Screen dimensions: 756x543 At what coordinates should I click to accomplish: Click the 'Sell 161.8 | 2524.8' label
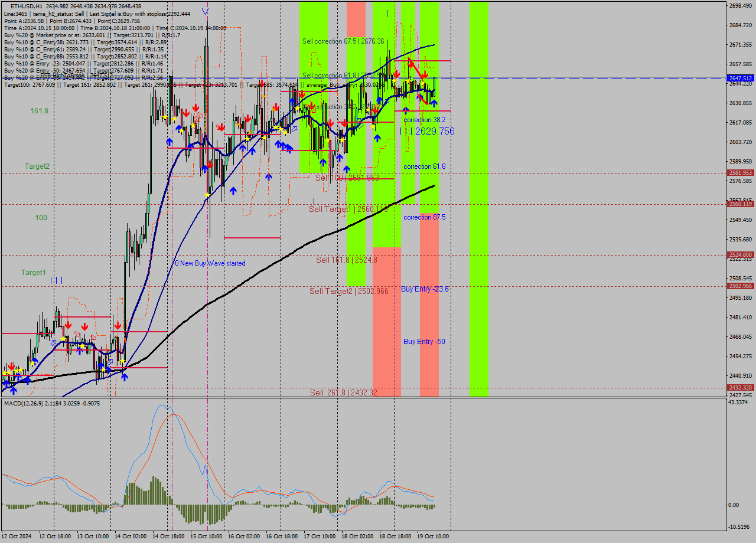click(x=347, y=260)
